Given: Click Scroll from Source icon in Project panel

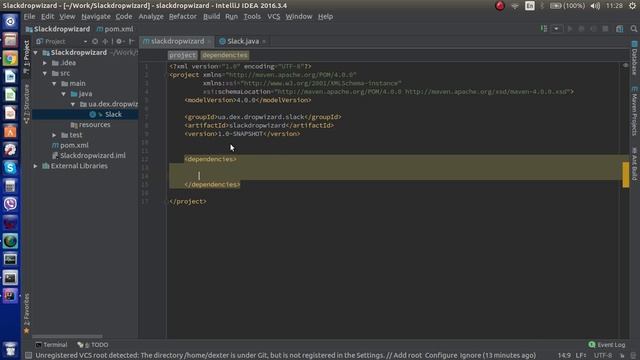Looking at the screenshot, I should click(x=95, y=42).
